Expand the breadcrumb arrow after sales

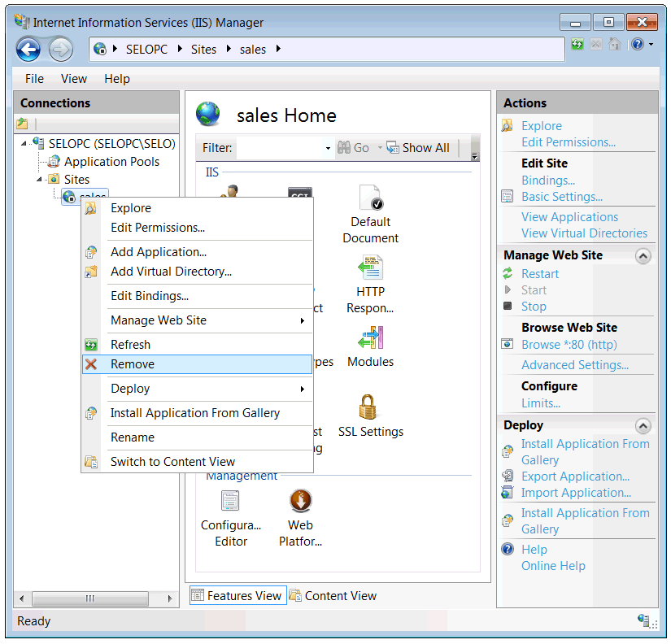pos(278,49)
